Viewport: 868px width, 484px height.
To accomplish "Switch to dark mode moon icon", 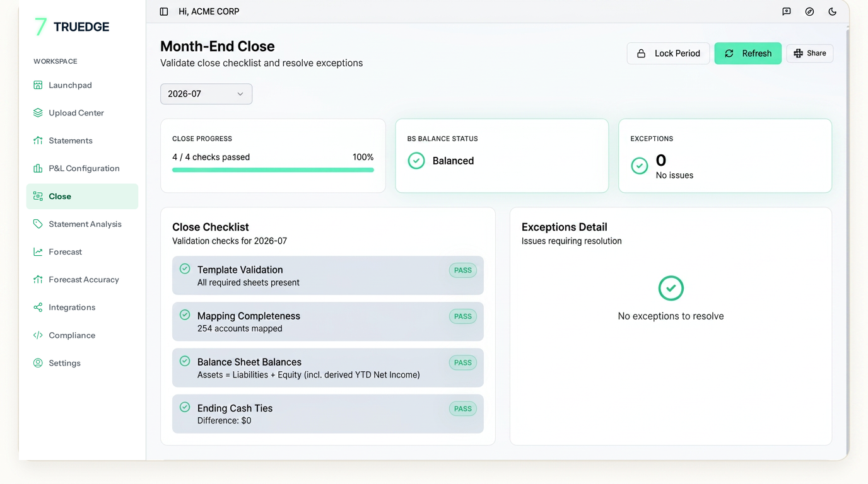I will [833, 11].
